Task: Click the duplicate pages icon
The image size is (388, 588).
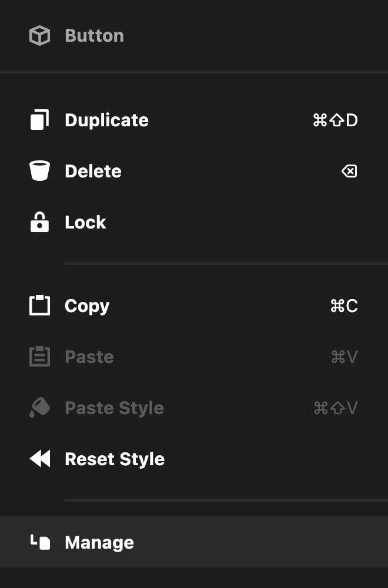Action: point(39,120)
